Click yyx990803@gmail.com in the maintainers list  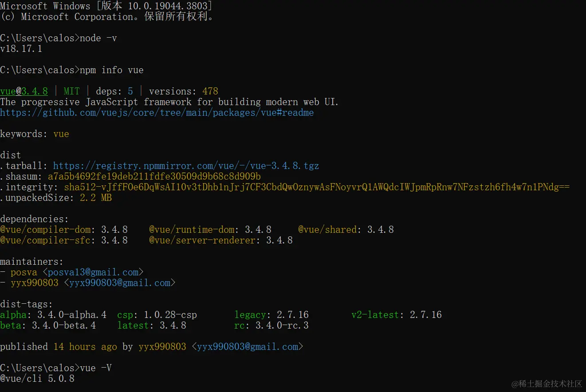120,283
